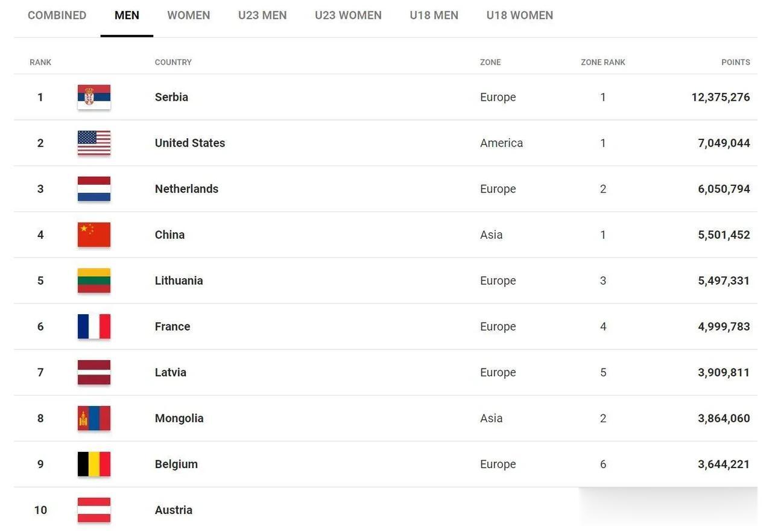Click the United States flag icon
The width and height of the screenshot is (772, 532).
point(94,143)
